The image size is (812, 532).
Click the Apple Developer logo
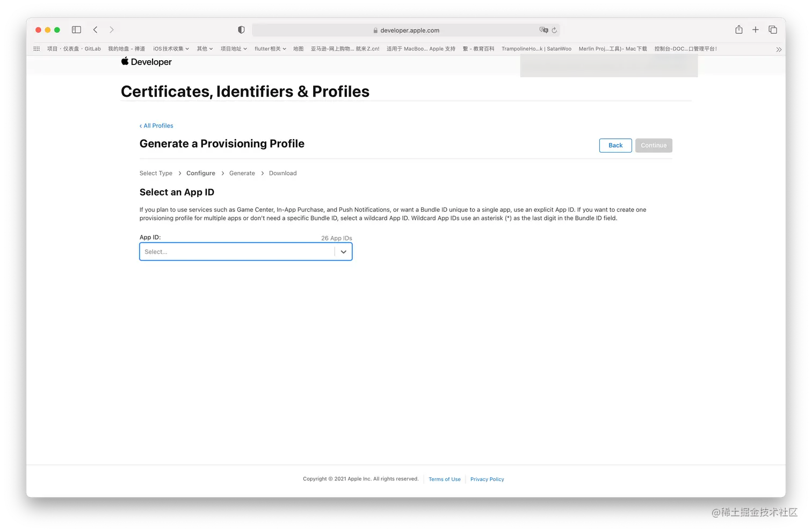point(147,62)
